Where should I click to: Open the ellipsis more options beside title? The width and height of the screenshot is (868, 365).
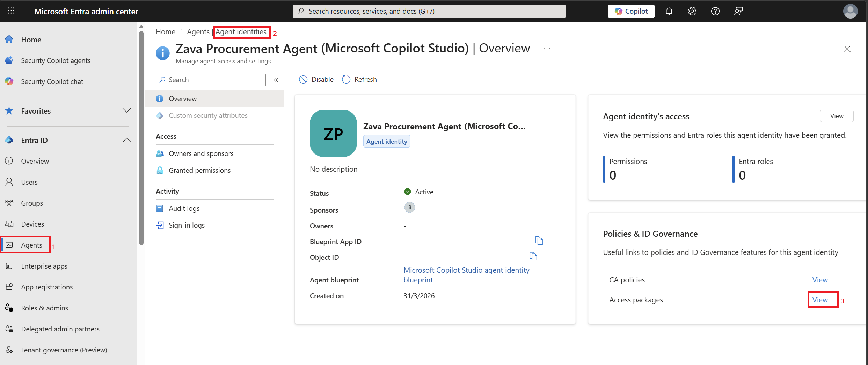click(547, 48)
